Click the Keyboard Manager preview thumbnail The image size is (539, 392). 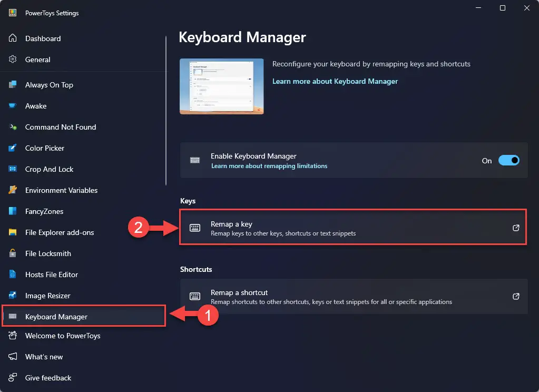pyautogui.click(x=222, y=86)
